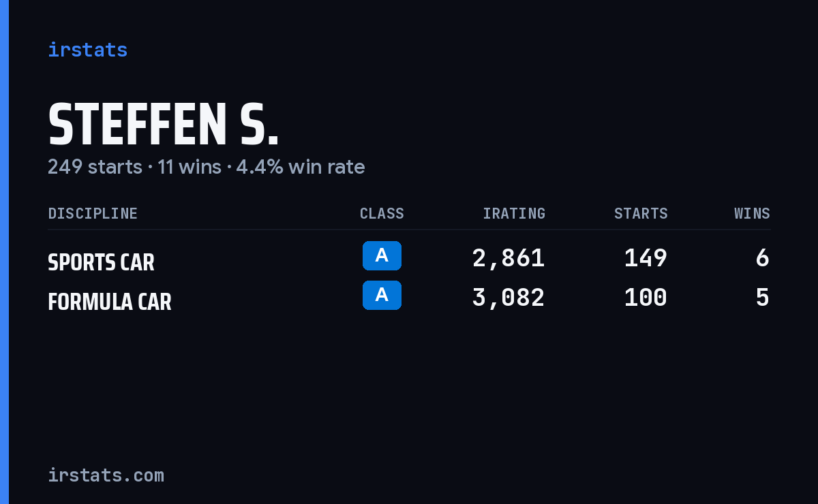Select the Sports Car class A badge
The height and width of the screenshot is (504, 818).
point(382,255)
